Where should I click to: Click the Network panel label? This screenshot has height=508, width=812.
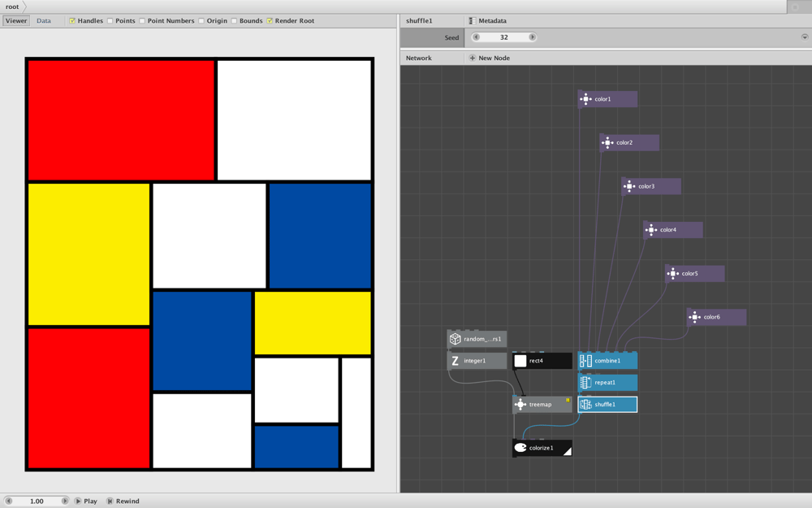click(x=418, y=58)
